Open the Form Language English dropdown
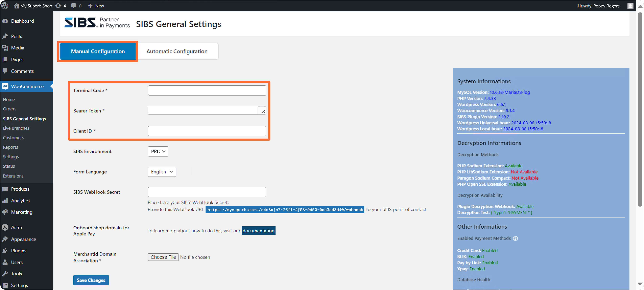This screenshot has height=290, width=644. pyautogui.click(x=162, y=172)
